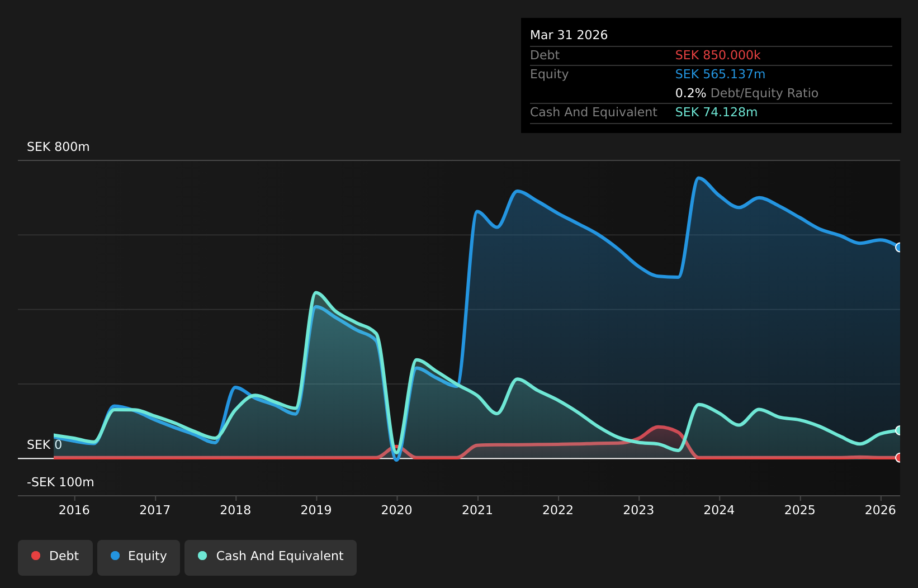Screen dimensions: 918x588
Task: Click the 2019 axis label
Action: [316, 510]
